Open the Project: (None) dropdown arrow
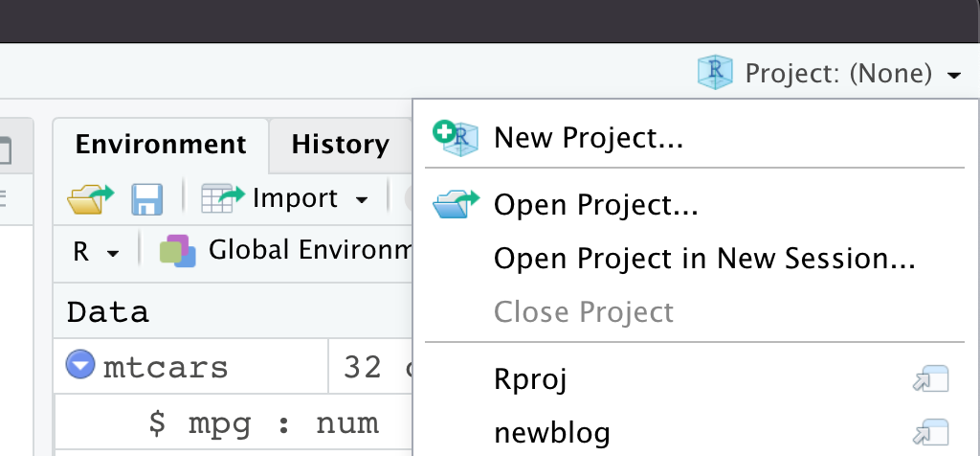Image resolution: width=980 pixels, height=456 pixels. click(954, 76)
